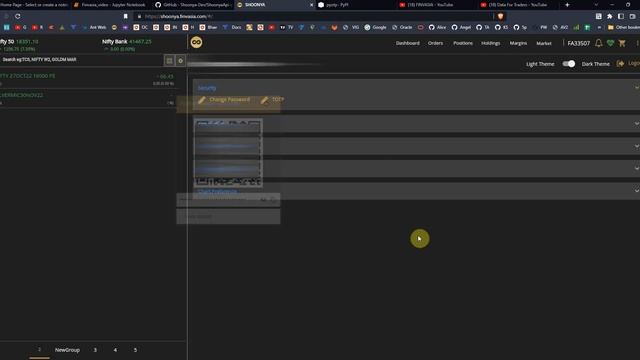Click the Logout icon
The height and width of the screenshot is (360, 640).
620,64
